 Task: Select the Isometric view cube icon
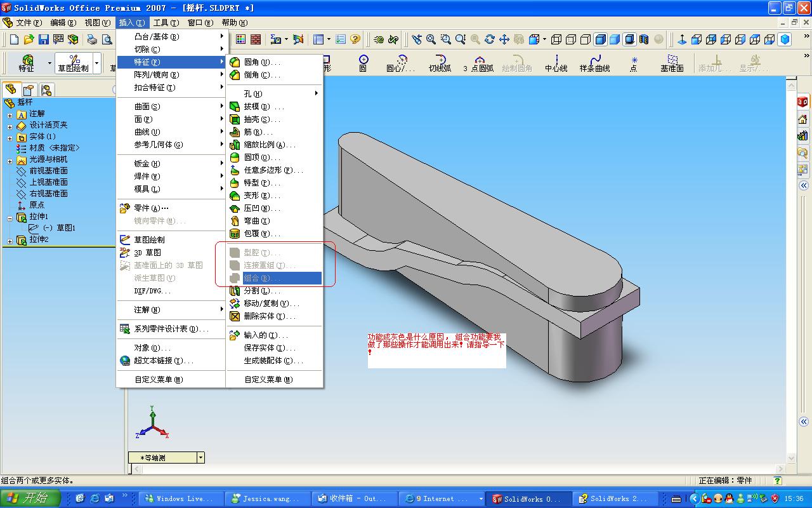(x=785, y=39)
